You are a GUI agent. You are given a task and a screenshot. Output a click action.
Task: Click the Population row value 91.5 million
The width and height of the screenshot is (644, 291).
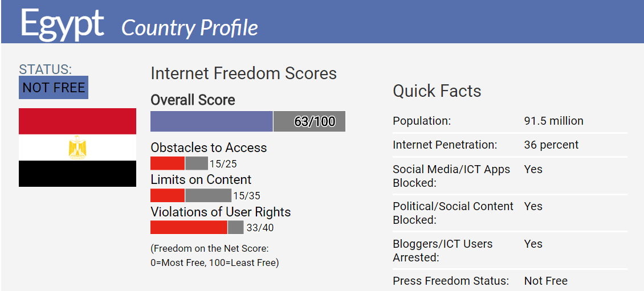[553, 121]
